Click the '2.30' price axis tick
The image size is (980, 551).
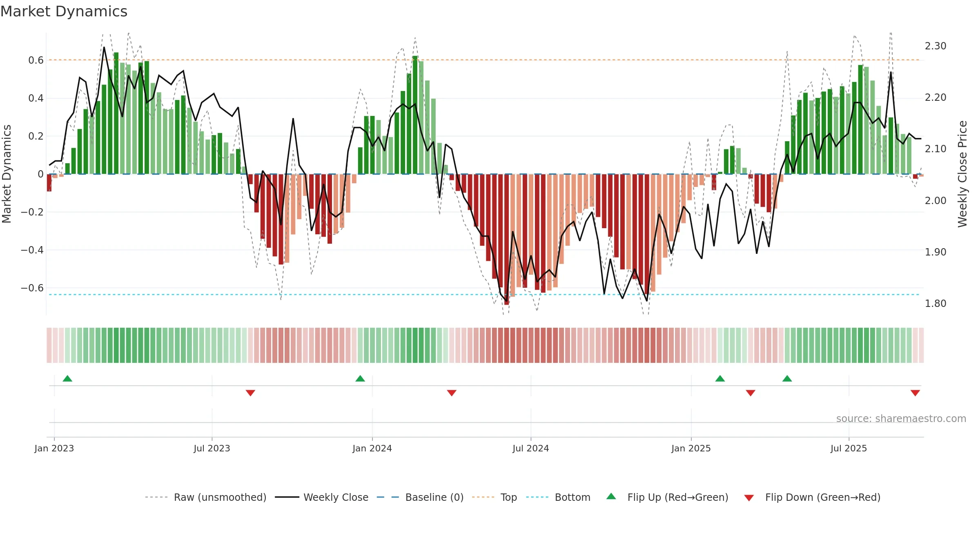click(x=935, y=46)
